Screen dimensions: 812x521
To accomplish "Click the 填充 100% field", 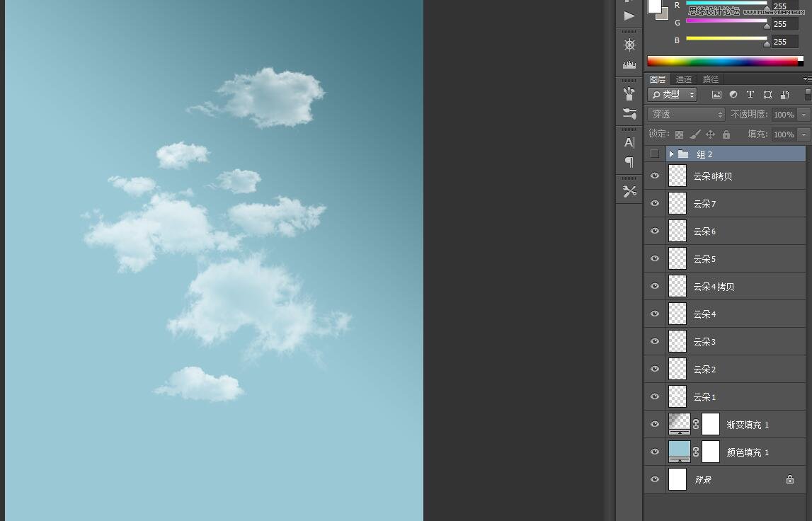I will click(x=784, y=134).
